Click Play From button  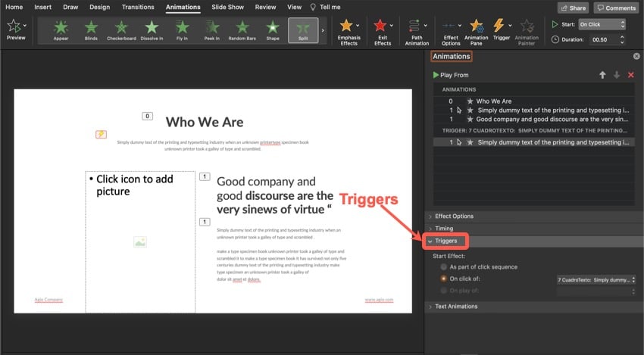pyautogui.click(x=451, y=75)
